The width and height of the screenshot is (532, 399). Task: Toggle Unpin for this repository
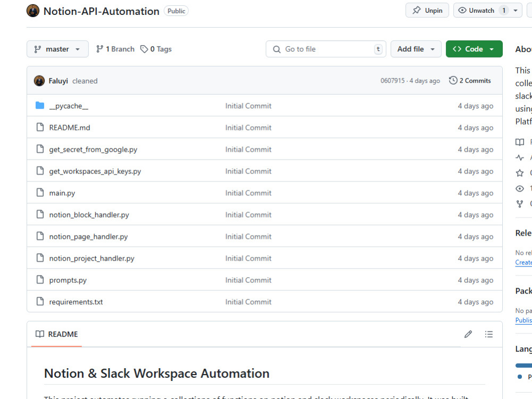click(427, 10)
